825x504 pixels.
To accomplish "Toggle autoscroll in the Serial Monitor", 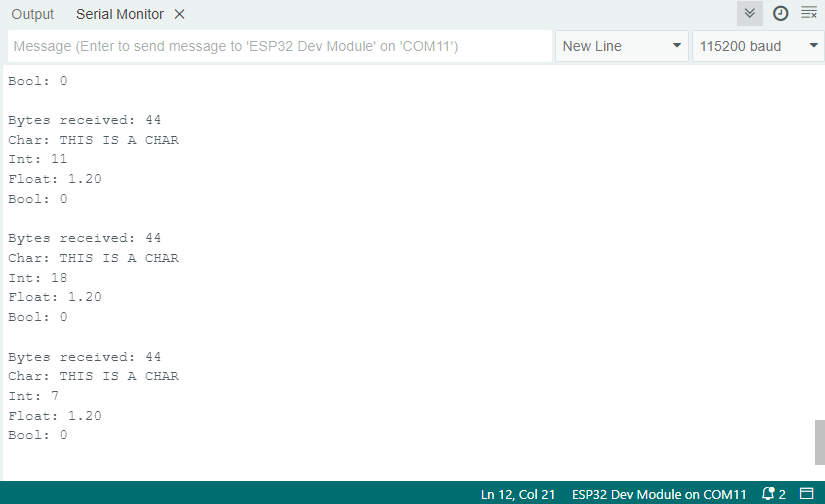I will (750, 14).
